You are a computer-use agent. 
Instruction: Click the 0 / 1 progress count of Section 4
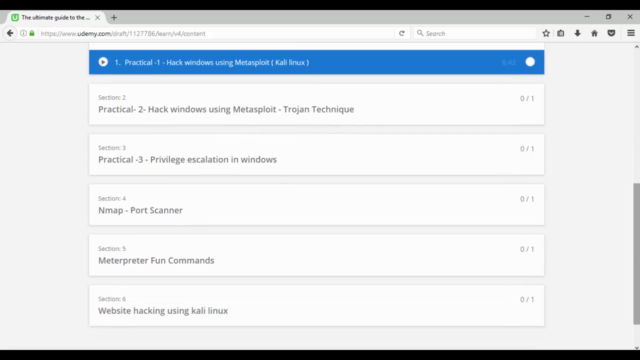point(527,199)
